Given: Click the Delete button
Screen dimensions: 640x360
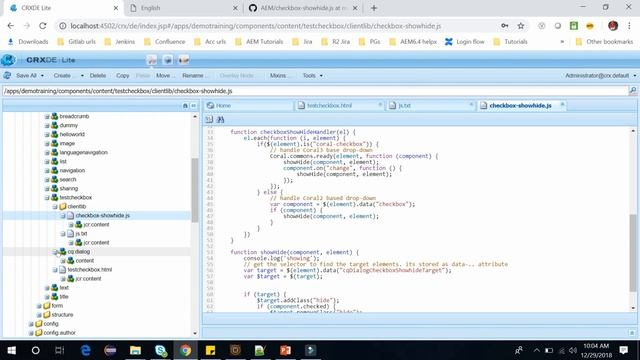Looking at the screenshot, I should [98, 76].
